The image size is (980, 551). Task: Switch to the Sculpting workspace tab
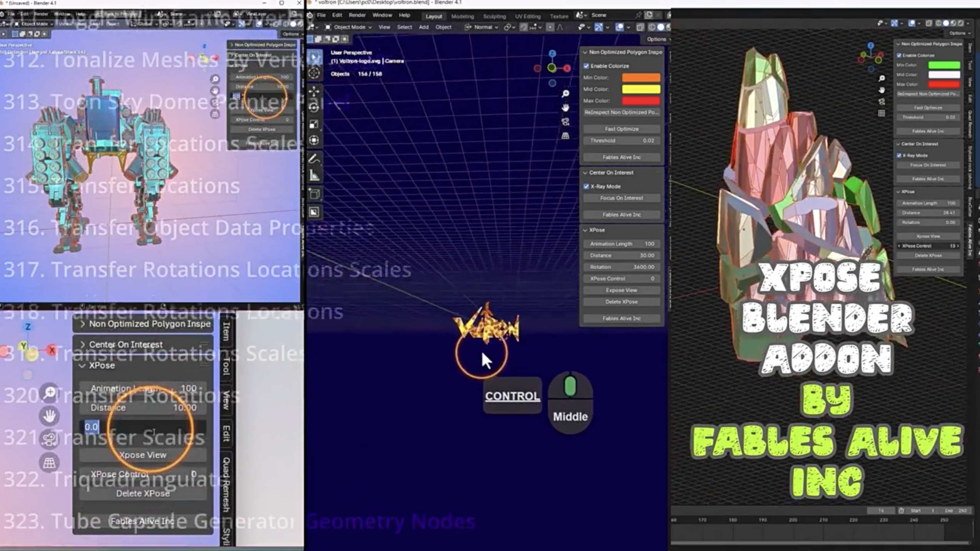click(x=494, y=16)
